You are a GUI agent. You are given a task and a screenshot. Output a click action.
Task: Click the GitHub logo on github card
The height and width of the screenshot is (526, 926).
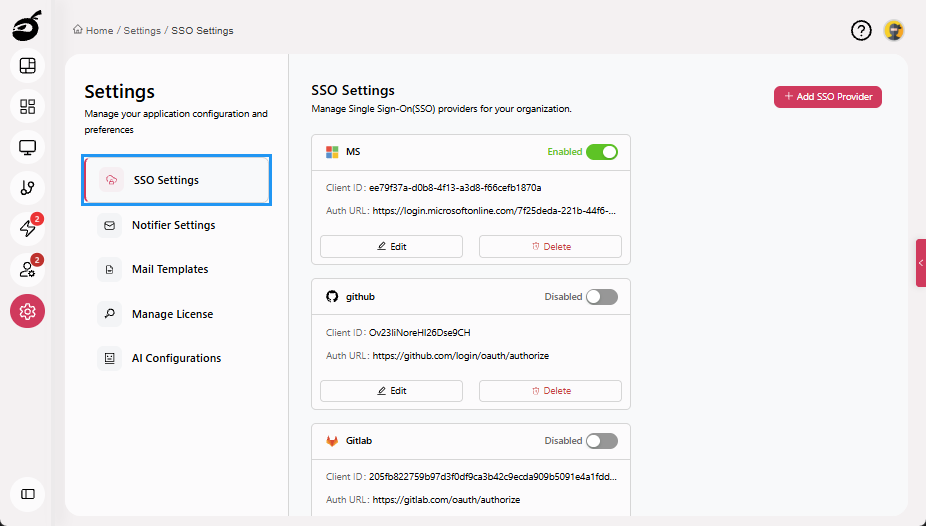[332, 296]
